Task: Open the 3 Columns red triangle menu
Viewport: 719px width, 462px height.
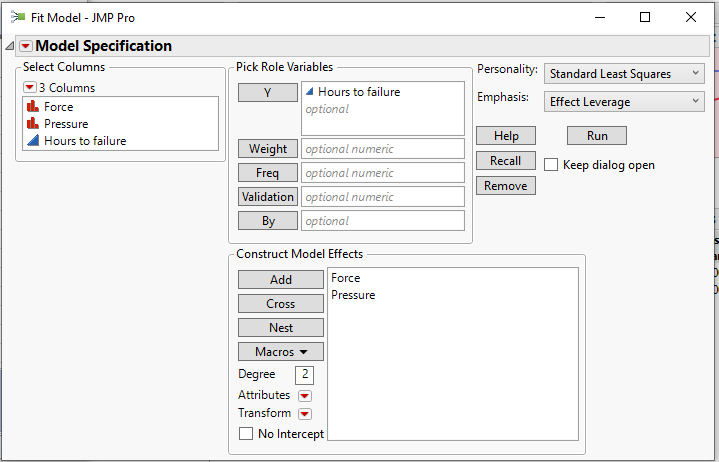Action: click(30, 88)
